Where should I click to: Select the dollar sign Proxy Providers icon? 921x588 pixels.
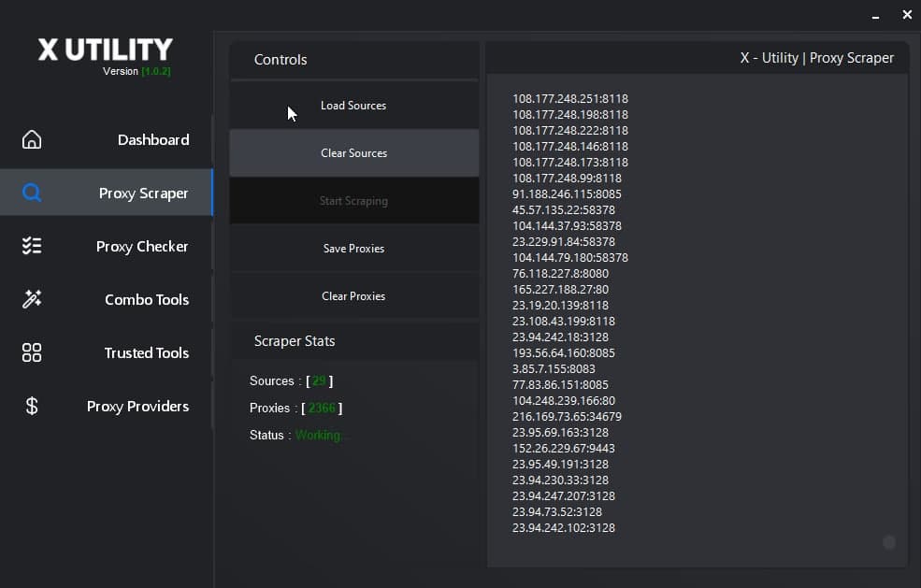point(31,406)
